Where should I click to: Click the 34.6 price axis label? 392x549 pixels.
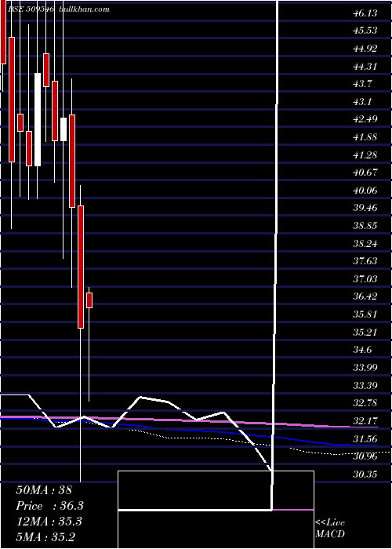pyautogui.click(x=363, y=350)
